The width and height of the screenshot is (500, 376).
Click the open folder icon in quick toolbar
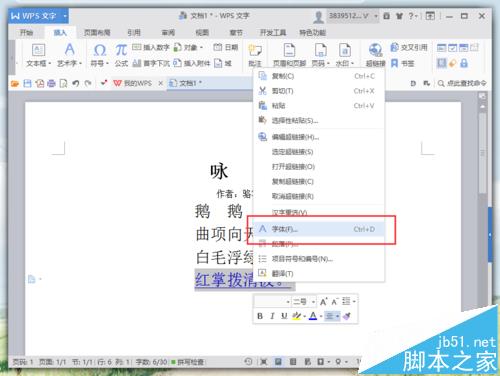[x=15, y=83]
